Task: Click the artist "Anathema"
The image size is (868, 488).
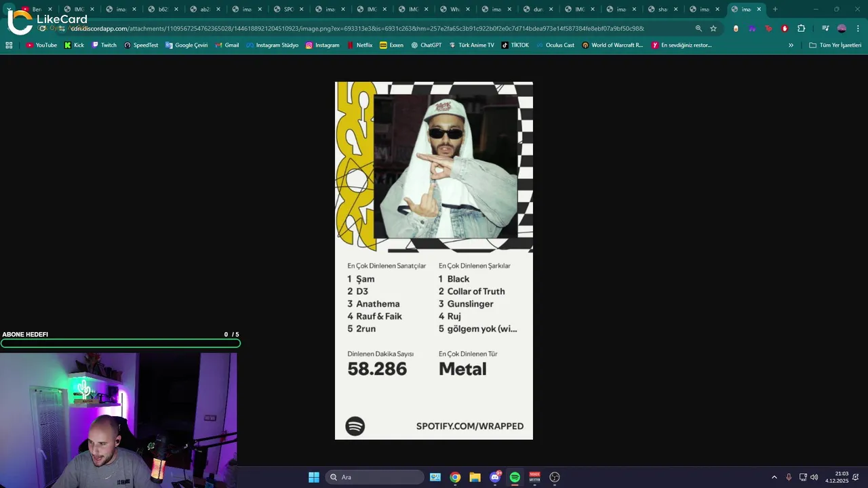Action: pos(378,304)
